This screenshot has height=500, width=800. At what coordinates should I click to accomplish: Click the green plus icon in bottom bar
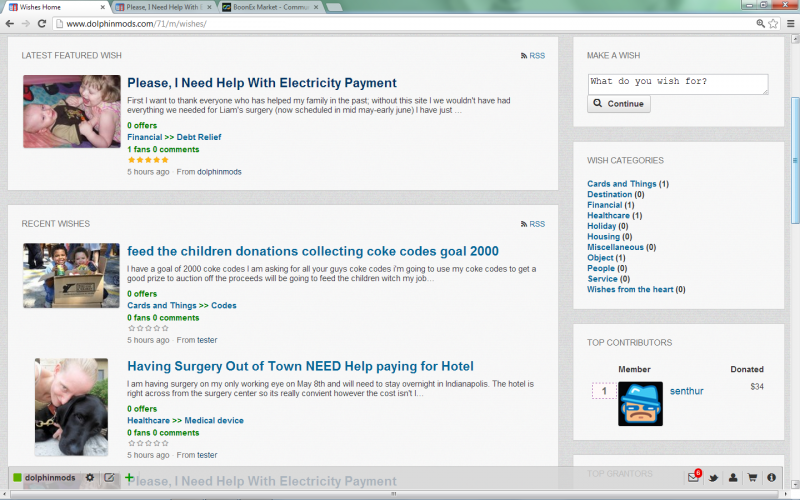tap(129, 478)
